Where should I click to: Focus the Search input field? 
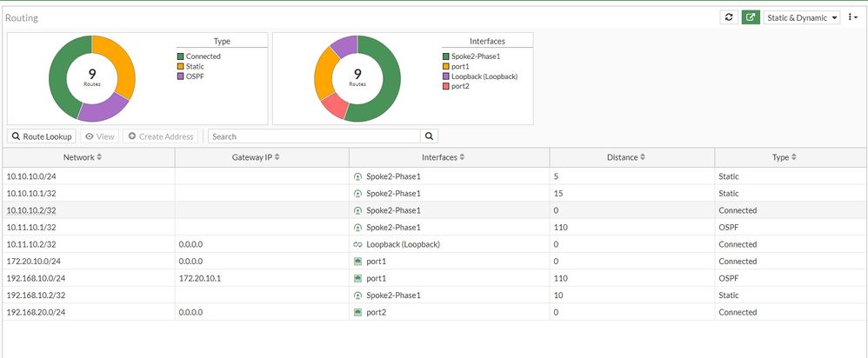tap(315, 136)
